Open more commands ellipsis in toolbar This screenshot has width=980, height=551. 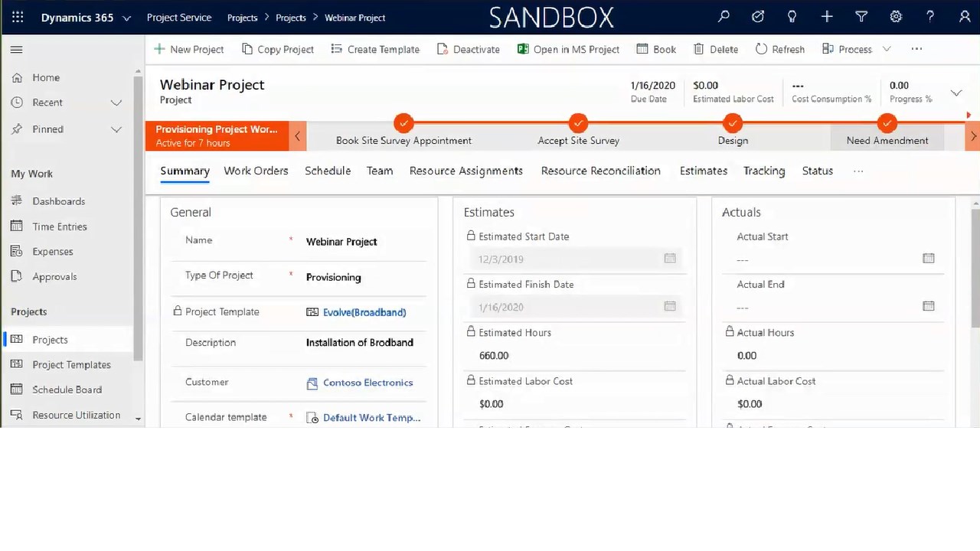click(x=916, y=49)
